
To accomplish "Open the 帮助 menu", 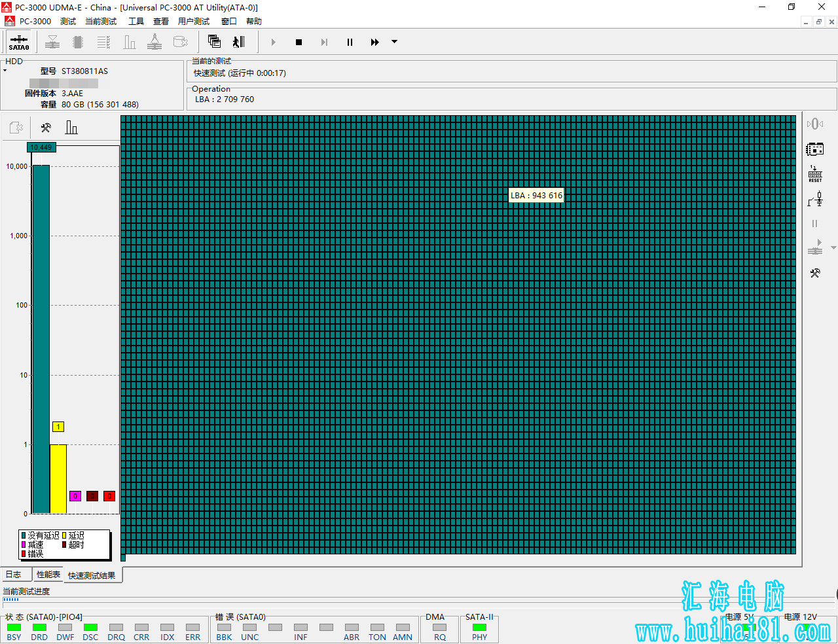I will [254, 21].
